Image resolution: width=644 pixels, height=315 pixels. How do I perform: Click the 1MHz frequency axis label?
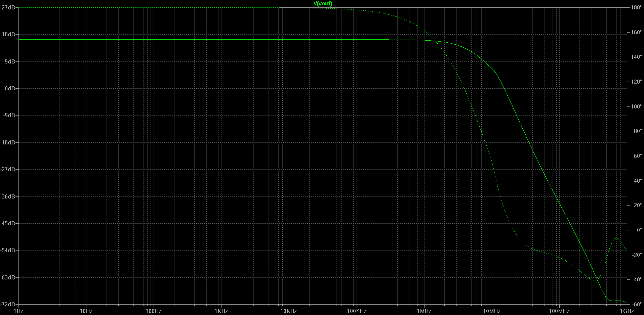(424, 311)
